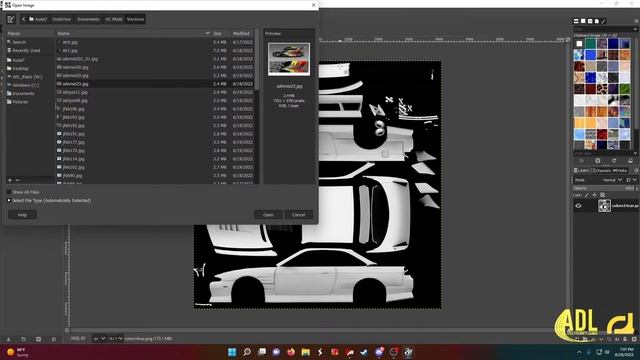Click the GIMP icon in the taskbar

pyautogui.click(x=408, y=352)
